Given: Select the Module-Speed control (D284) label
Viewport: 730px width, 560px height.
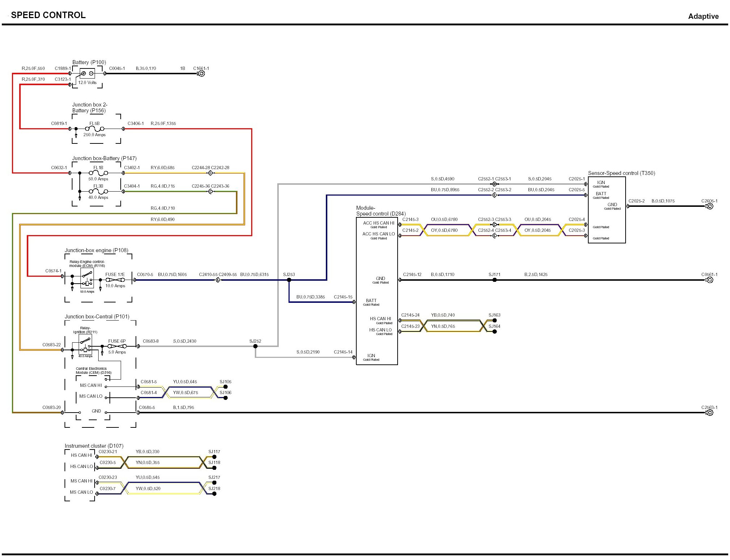Looking at the screenshot, I should pos(381,211).
